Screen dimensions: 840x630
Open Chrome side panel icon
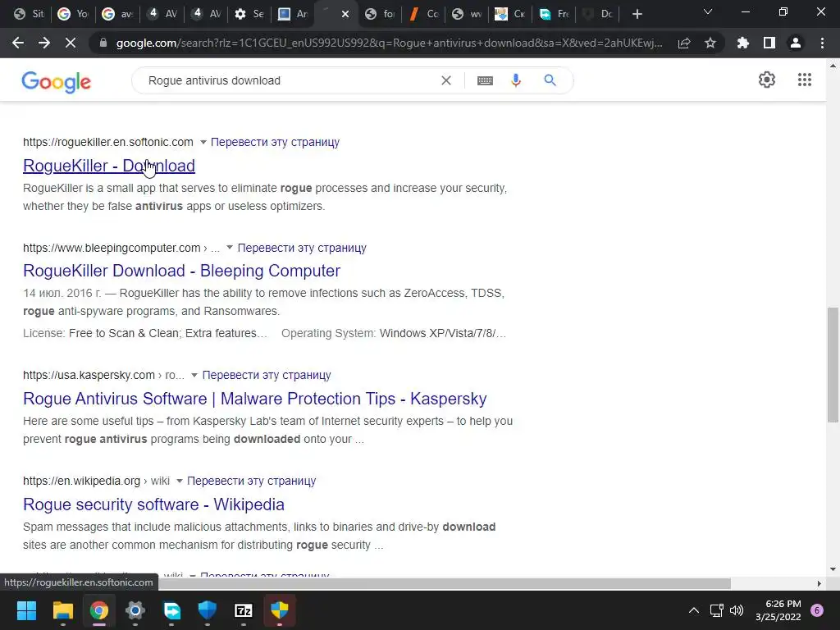coord(769,43)
